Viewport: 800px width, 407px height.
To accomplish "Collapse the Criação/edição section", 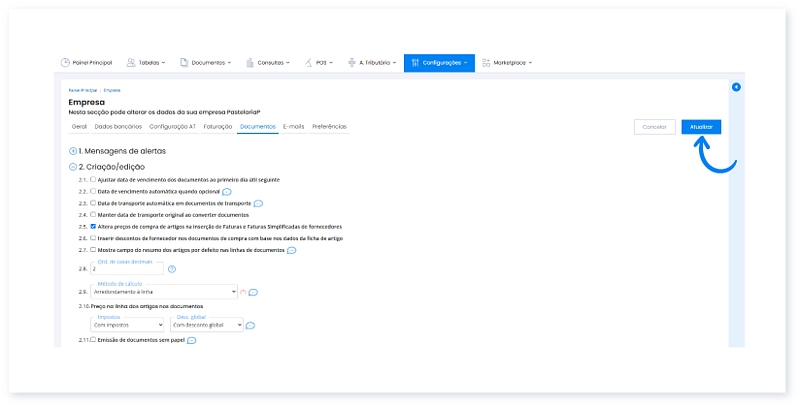I will pos(73,166).
